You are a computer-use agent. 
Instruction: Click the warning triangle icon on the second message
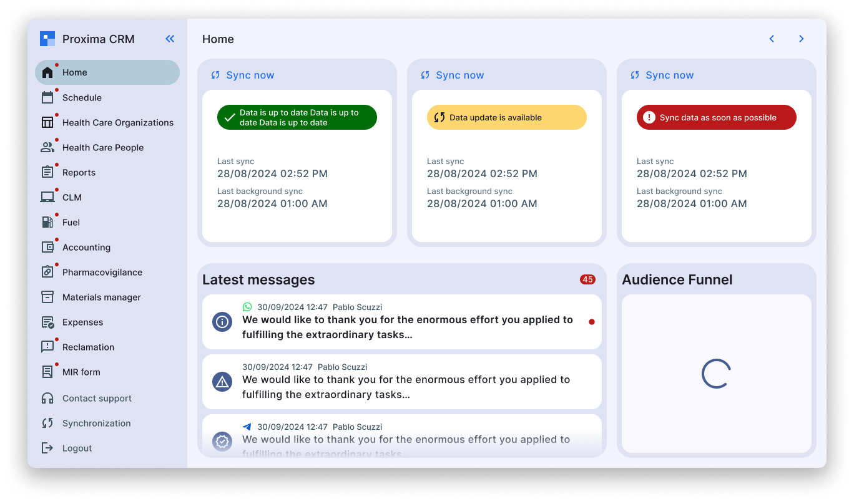222,381
